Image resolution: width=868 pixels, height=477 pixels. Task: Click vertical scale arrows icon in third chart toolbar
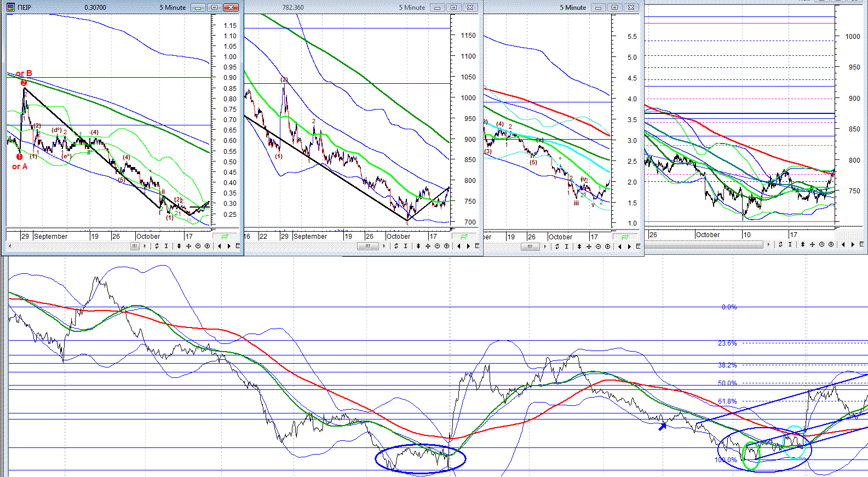click(579, 246)
